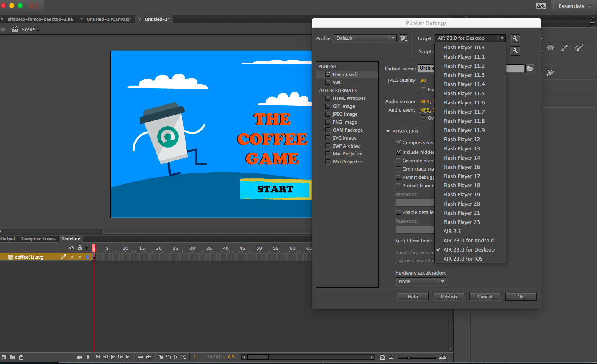
Task: Switch to alfabeto-fonico-desktop-3.fla document tab
Action: [x=40, y=19]
